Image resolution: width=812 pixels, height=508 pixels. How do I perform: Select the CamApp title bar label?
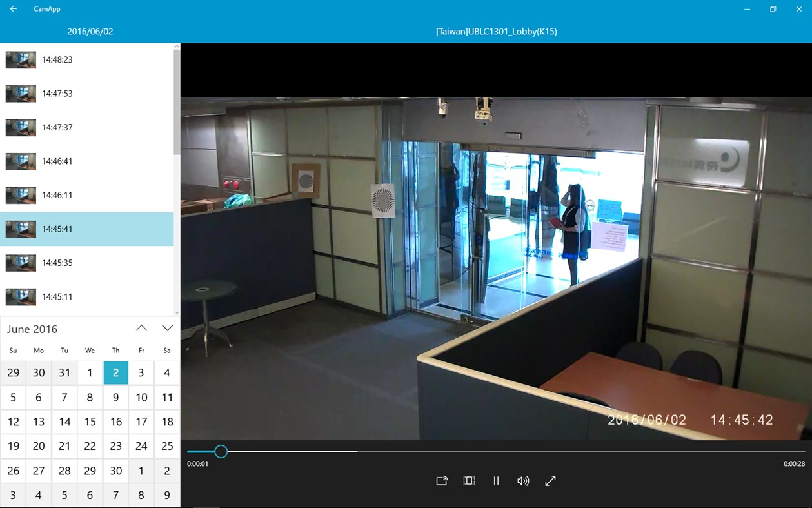(x=48, y=9)
